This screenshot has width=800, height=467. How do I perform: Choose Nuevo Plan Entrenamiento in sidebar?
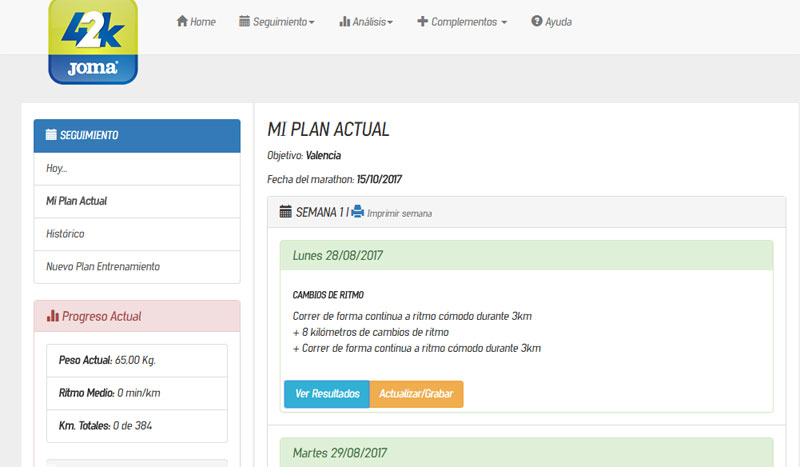[x=103, y=267]
